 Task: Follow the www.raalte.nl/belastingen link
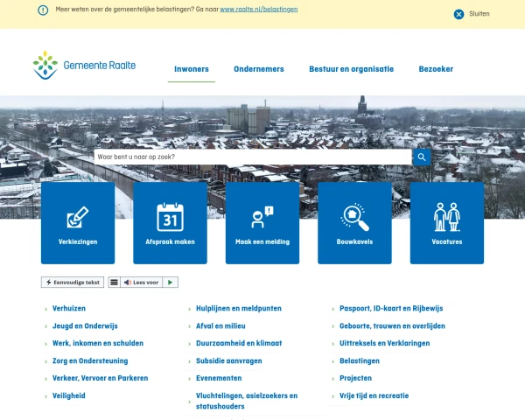(x=258, y=9)
